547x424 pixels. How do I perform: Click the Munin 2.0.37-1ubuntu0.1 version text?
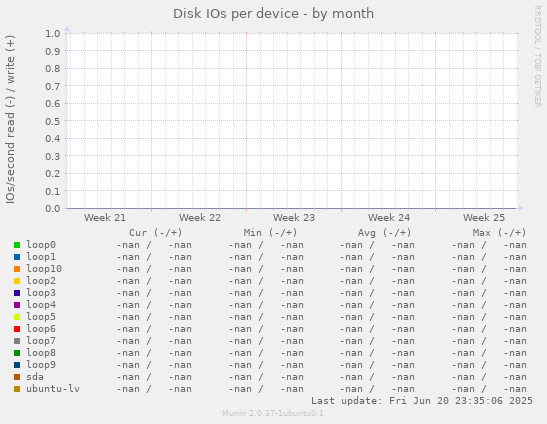pos(273,414)
